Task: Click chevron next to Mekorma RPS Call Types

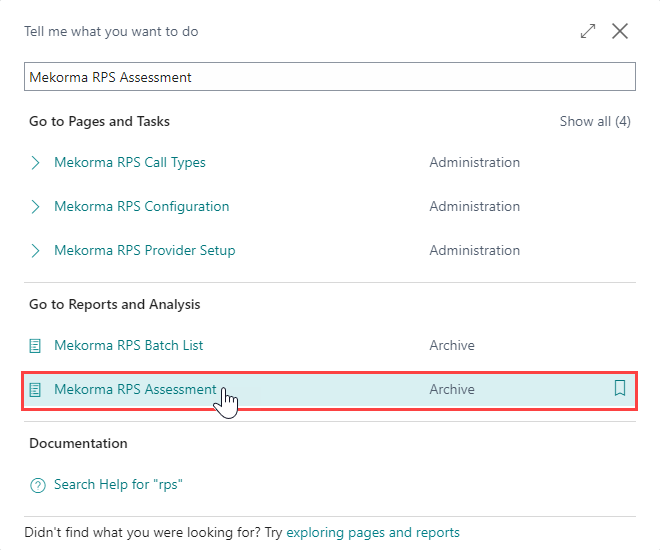Action: click(35, 162)
